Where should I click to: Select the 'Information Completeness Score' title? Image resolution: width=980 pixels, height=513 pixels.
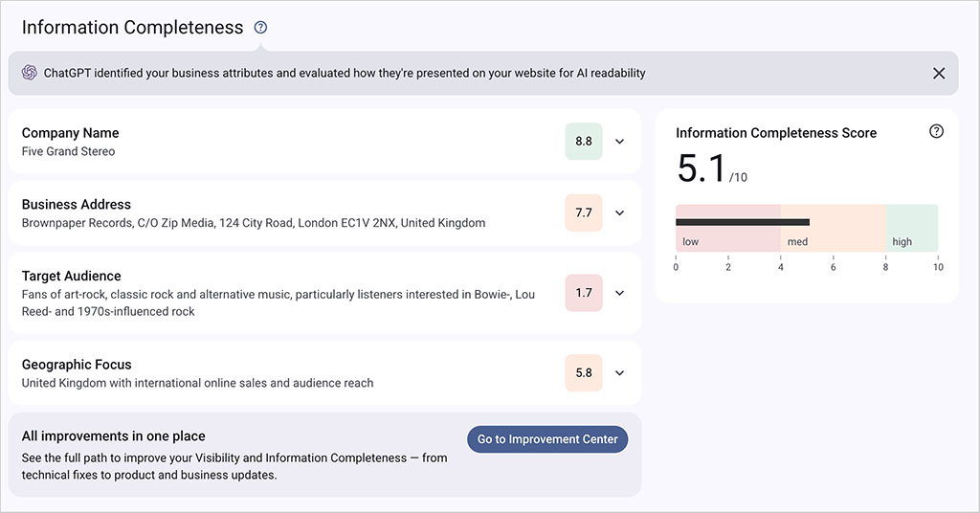point(776,133)
